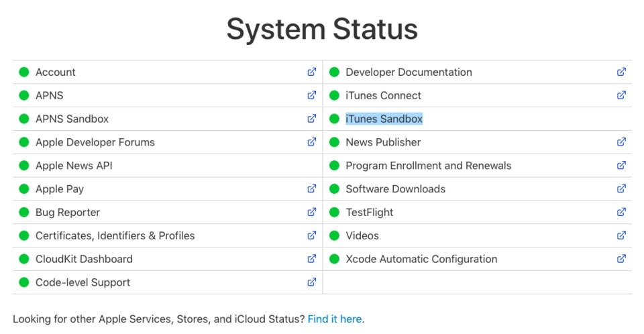Click the 'Apple Developer Forums' service name
This screenshot has width=644, height=334.
pyautogui.click(x=95, y=142)
